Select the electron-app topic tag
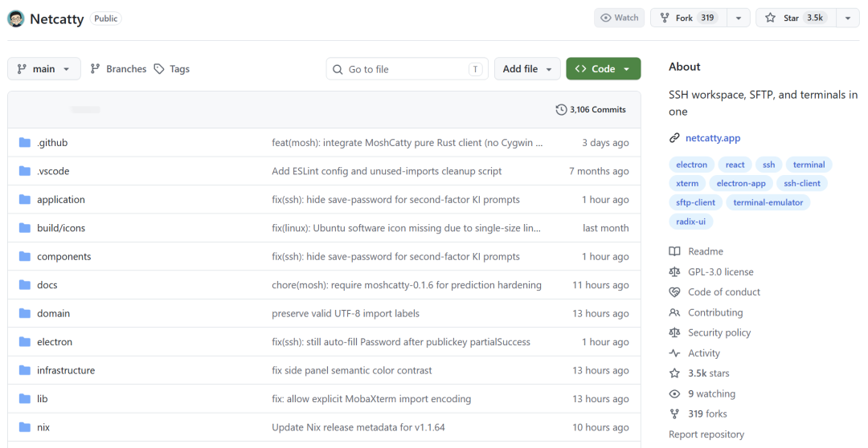This screenshot has width=868, height=448. (x=741, y=184)
